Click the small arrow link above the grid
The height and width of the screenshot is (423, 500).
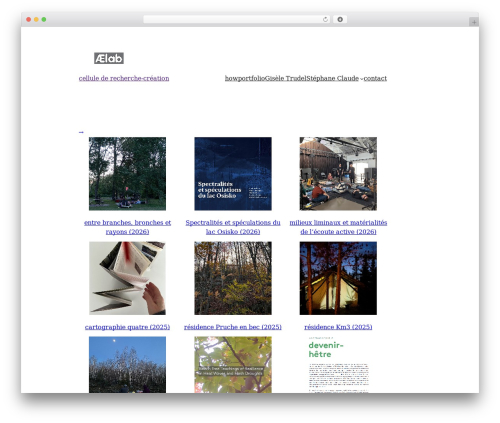pyautogui.click(x=81, y=132)
